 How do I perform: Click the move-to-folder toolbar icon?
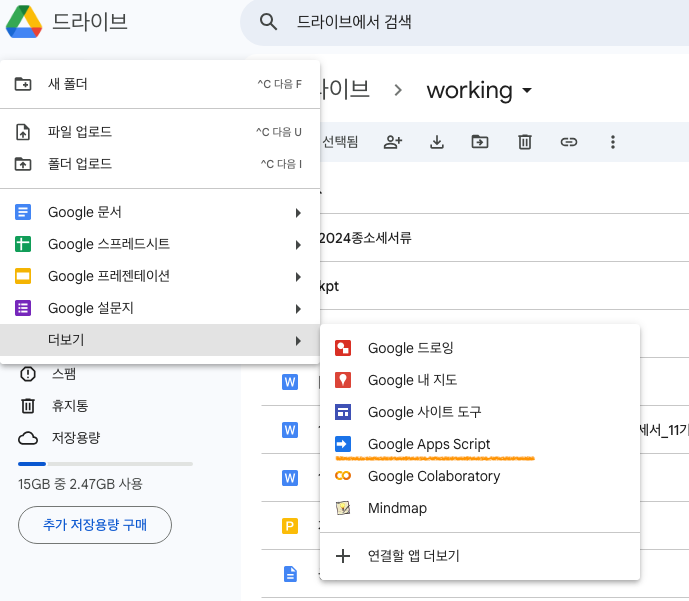click(x=480, y=142)
